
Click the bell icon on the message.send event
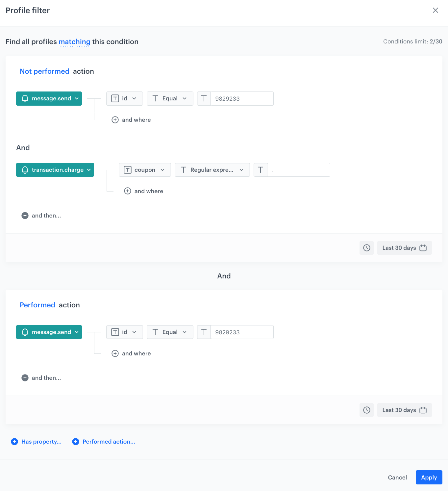25,98
